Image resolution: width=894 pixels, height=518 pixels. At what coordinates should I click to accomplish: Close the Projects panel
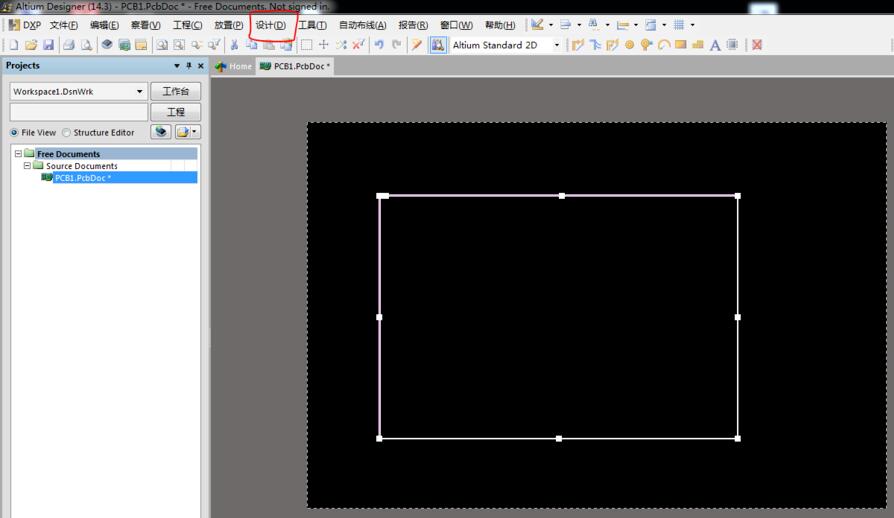coord(201,66)
